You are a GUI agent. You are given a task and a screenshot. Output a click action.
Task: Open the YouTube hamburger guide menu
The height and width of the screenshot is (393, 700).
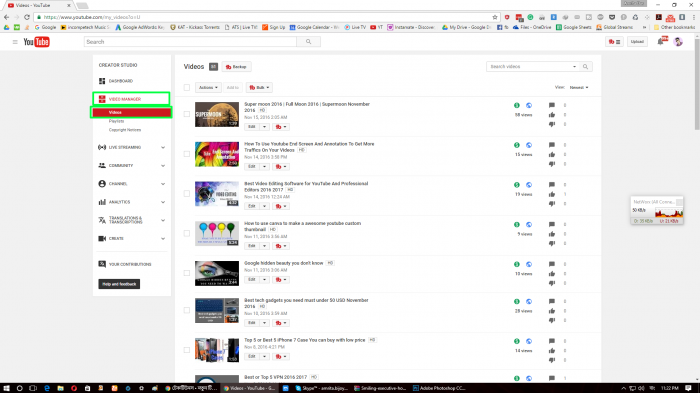pos(15,42)
